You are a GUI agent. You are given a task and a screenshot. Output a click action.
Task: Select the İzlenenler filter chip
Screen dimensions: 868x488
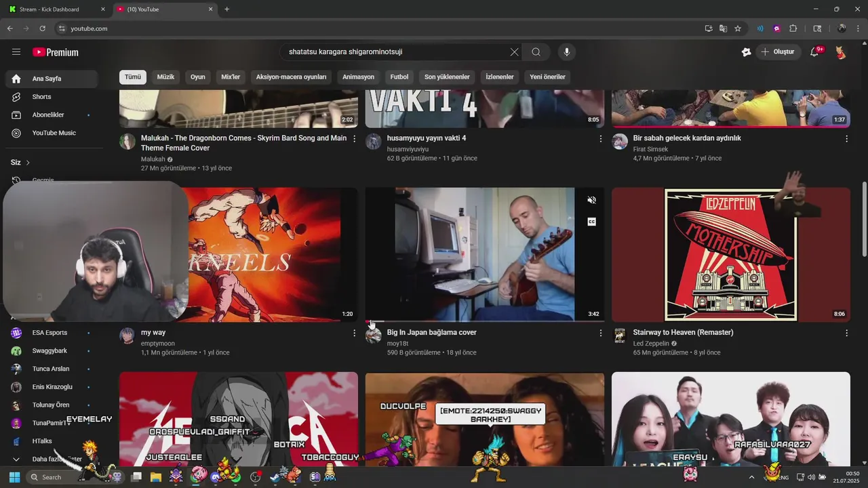500,77
